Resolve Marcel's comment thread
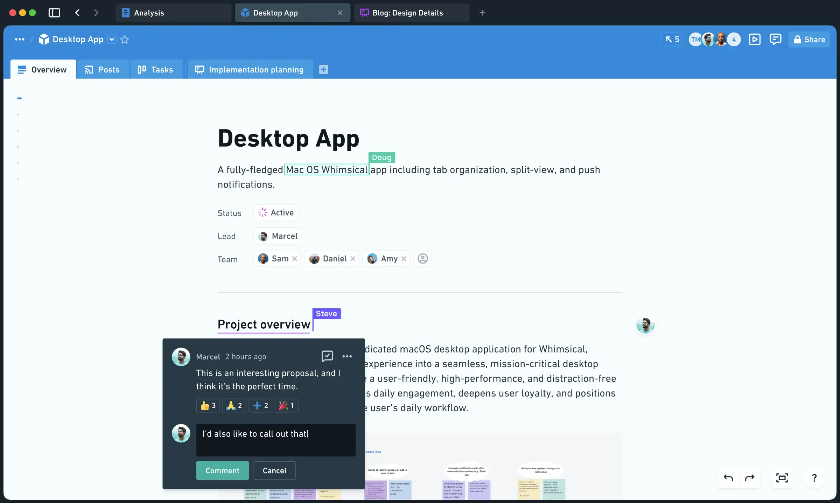Screen dimensions: 840x504 327,356
